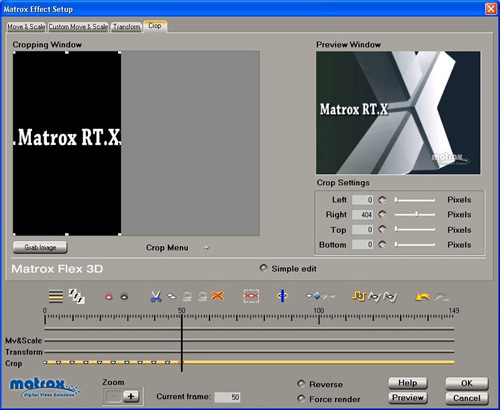500x410 pixels.
Task: Click the Mv&Scale timeline track line
Action: tap(249, 341)
